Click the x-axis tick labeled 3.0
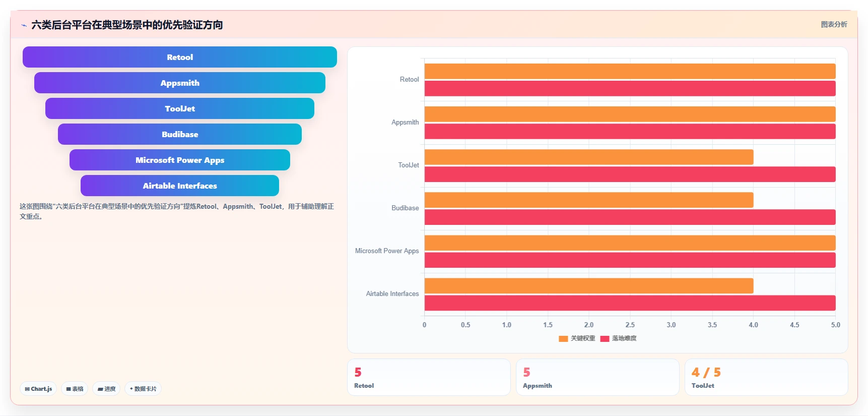Image resolution: width=868 pixels, height=416 pixels. pyautogui.click(x=671, y=325)
